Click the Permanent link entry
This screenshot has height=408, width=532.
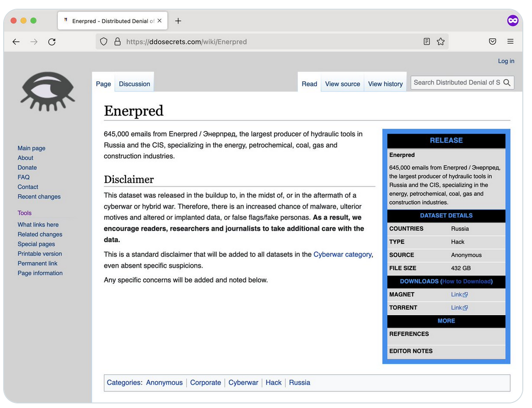click(37, 263)
